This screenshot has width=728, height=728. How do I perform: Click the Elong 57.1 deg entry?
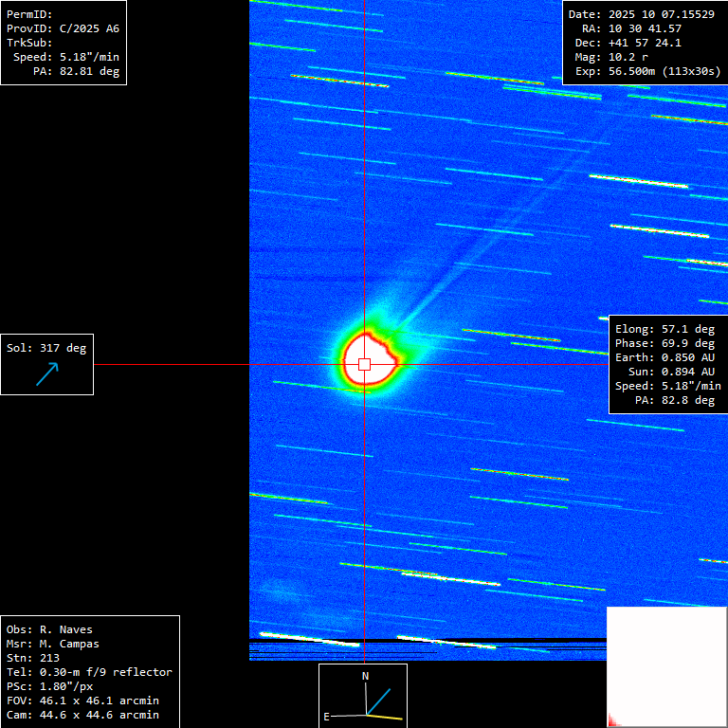664,329
